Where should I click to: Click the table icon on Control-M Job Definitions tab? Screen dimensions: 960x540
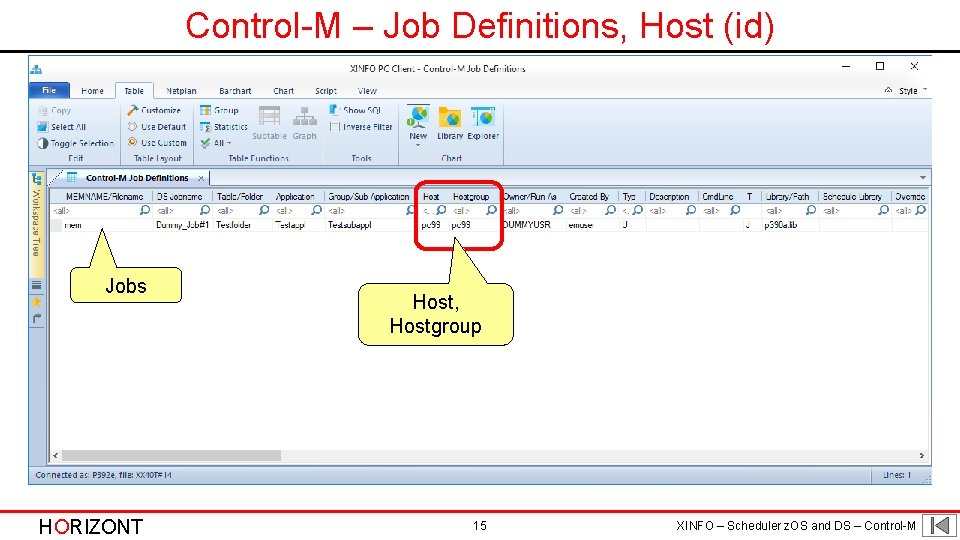tap(72, 178)
